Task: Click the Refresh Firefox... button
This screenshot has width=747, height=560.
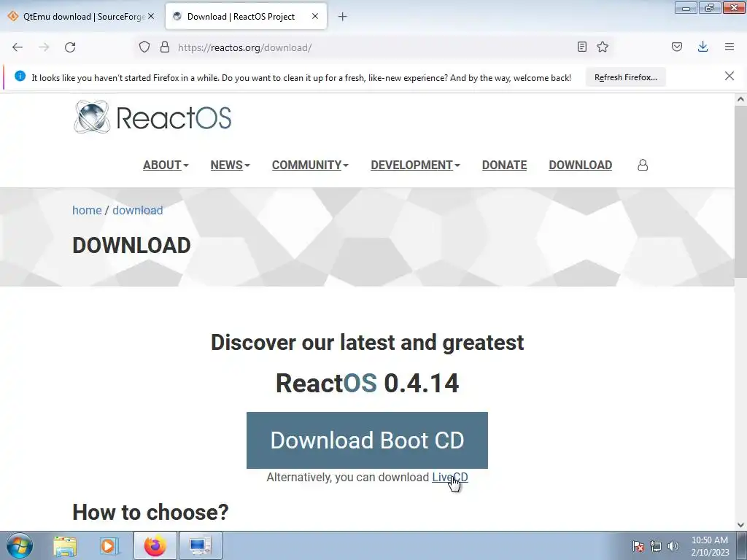Action: click(625, 77)
